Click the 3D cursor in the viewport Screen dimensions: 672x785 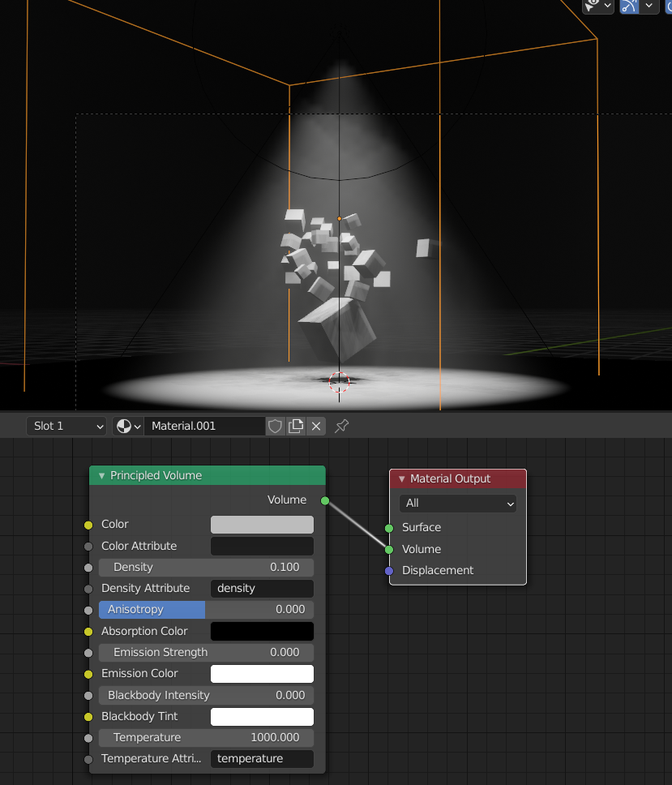pyautogui.click(x=340, y=383)
